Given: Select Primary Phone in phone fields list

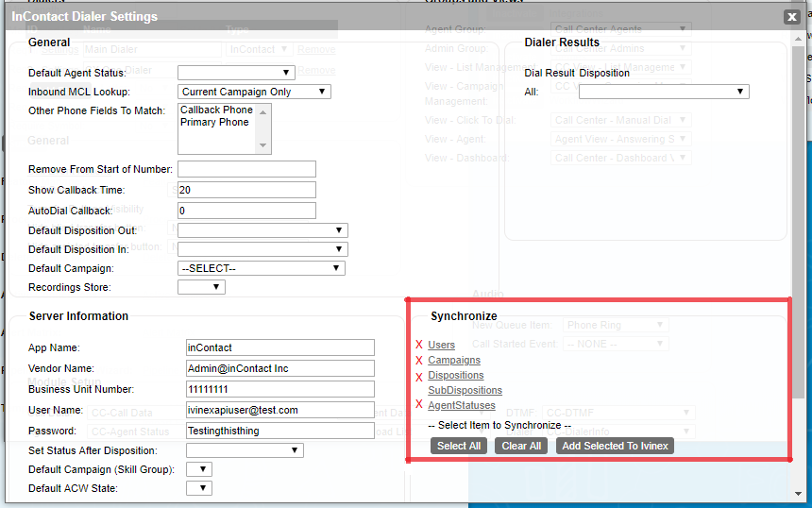Looking at the screenshot, I should coord(214,122).
